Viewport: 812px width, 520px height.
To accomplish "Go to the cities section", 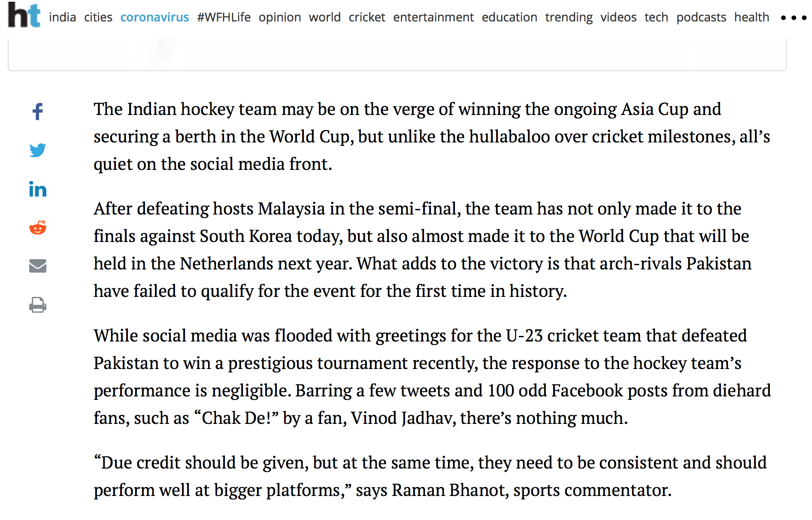I will 98,17.
